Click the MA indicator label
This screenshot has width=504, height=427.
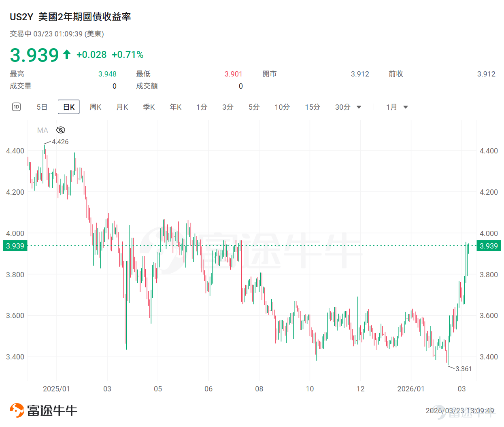pos(43,130)
